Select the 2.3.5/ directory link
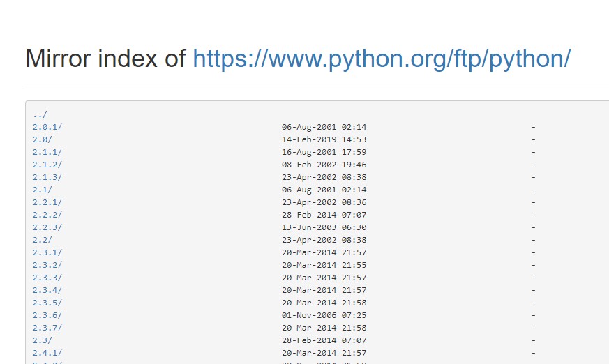This screenshot has height=364, width=609. point(47,303)
